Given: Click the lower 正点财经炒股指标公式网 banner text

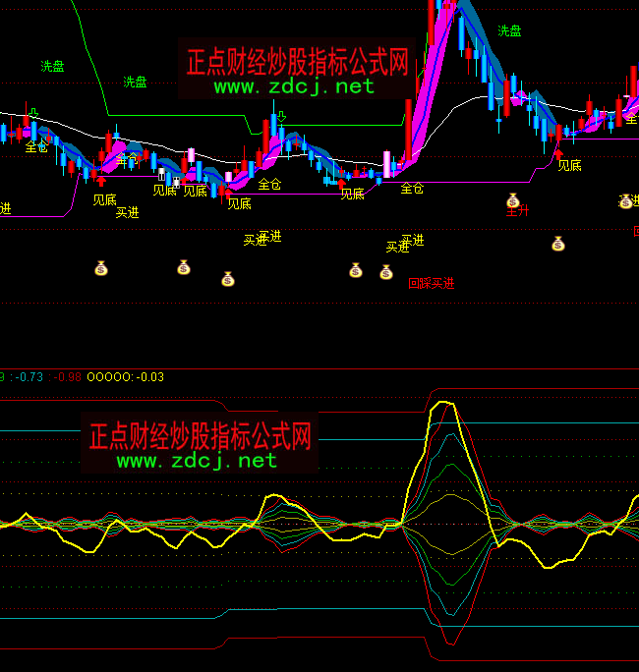Looking at the screenshot, I should [201, 435].
